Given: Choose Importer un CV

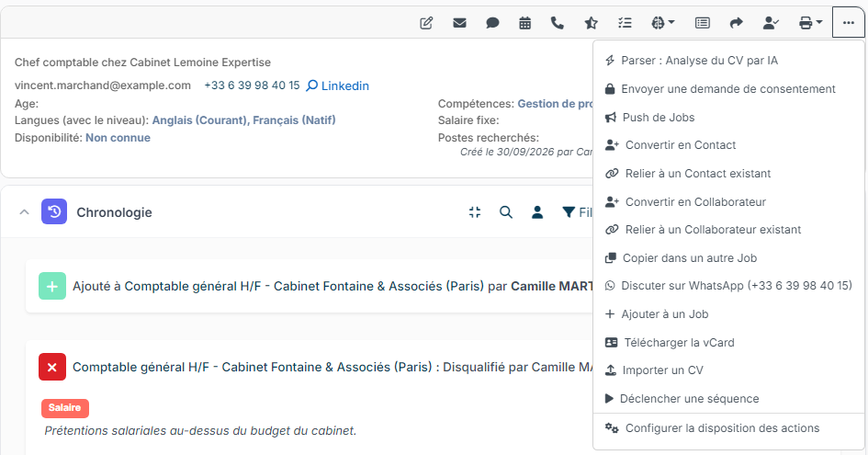Looking at the screenshot, I should pyautogui.click(x=728, y=370).
